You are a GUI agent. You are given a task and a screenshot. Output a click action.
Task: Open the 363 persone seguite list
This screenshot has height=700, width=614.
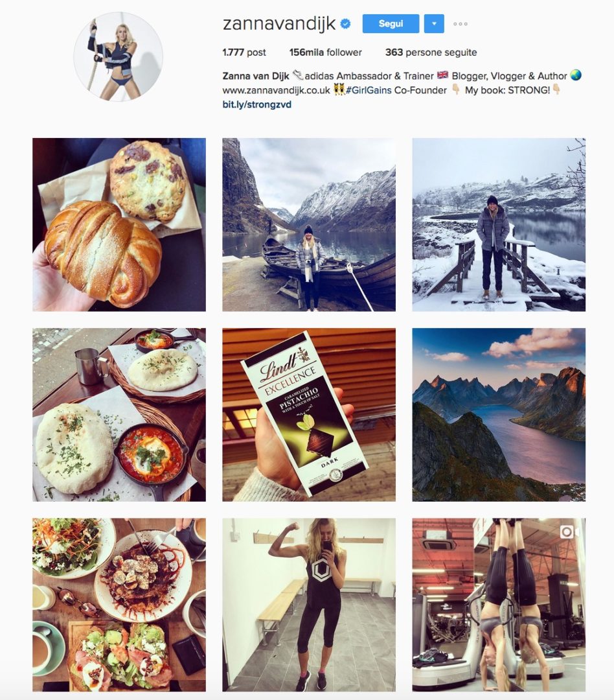431,52
